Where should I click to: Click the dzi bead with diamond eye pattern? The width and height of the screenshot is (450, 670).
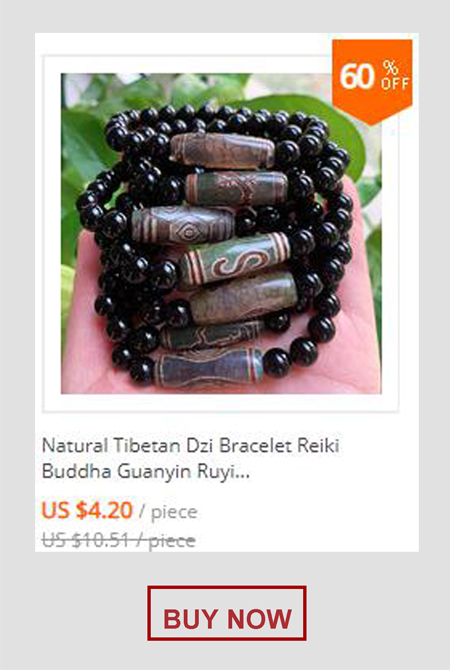[183, 225]
